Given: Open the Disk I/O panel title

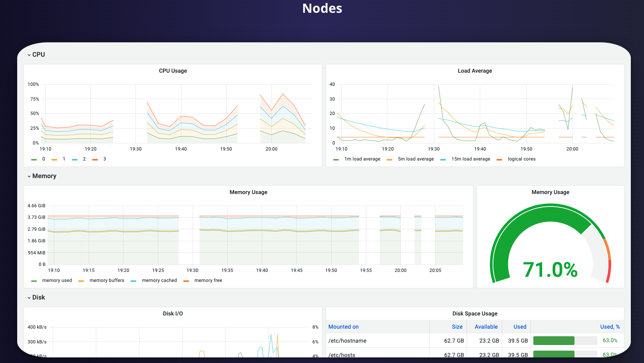Looking at the screenshot, I should click(173, 313).
